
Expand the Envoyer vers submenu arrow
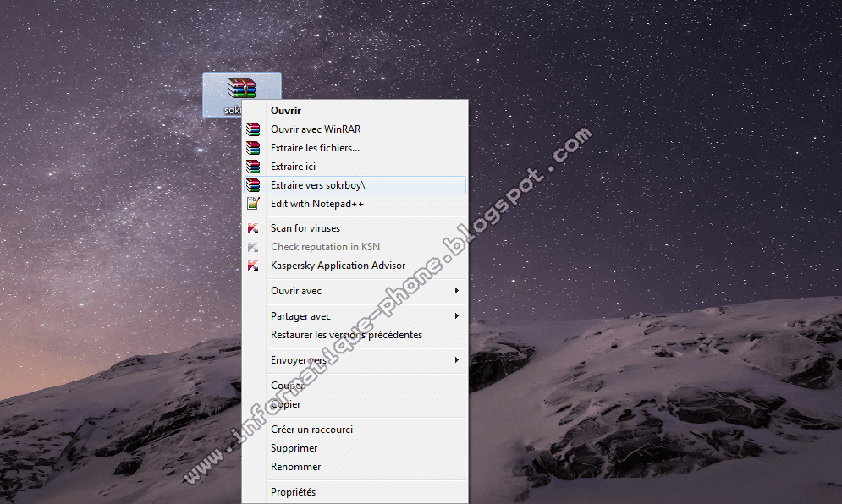tap(456, 359)
